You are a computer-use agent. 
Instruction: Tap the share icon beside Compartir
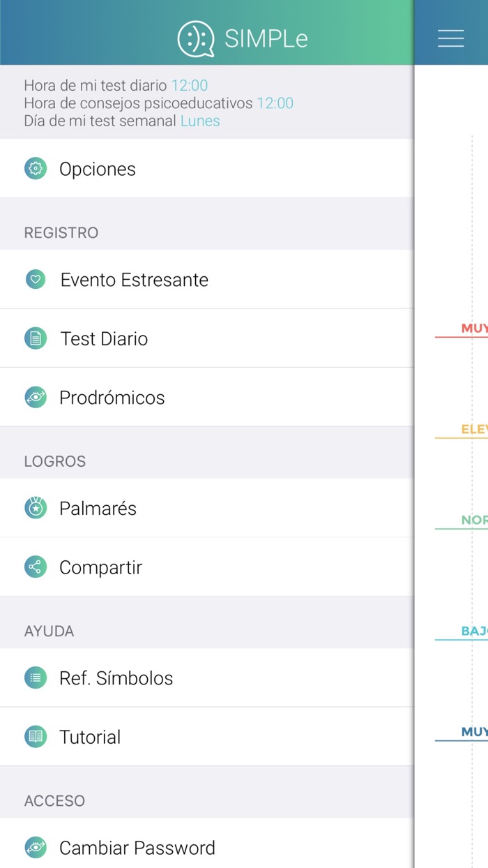36,567
